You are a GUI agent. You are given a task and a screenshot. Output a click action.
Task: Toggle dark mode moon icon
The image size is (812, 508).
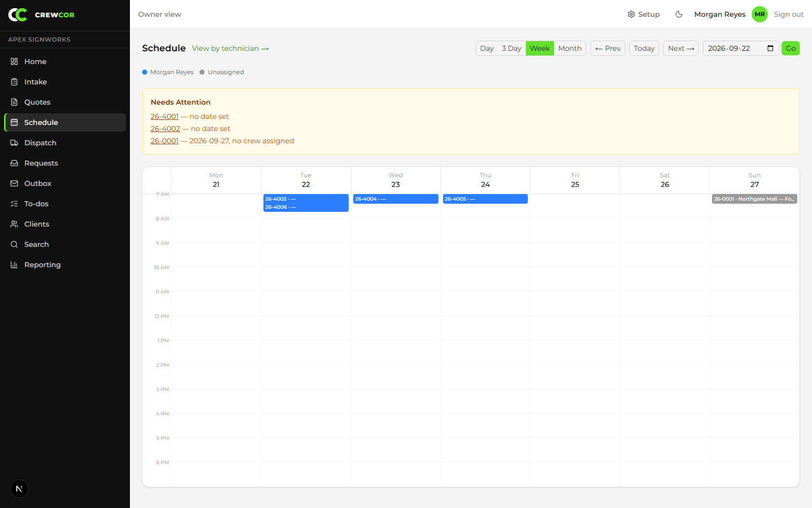click(679, 14)
